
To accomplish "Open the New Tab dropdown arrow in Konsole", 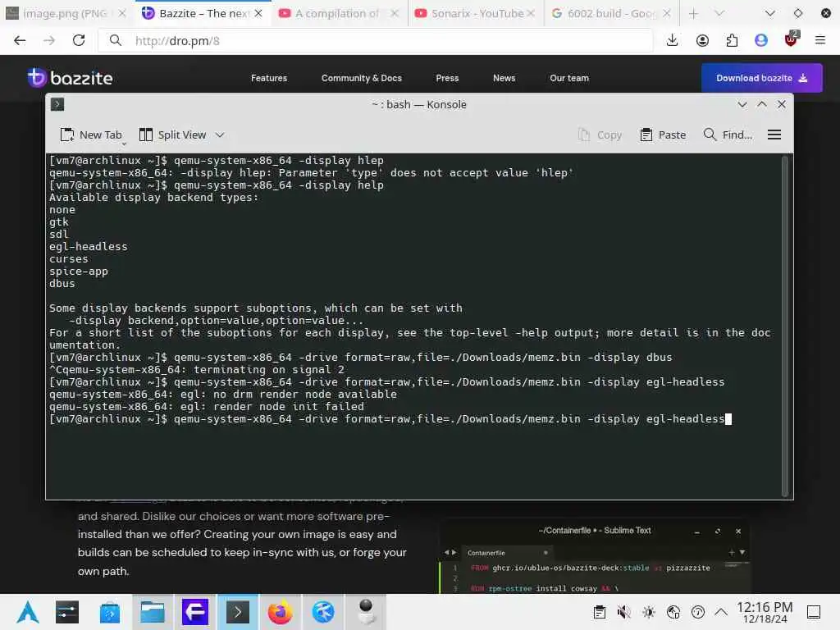I will click(125, 144).
